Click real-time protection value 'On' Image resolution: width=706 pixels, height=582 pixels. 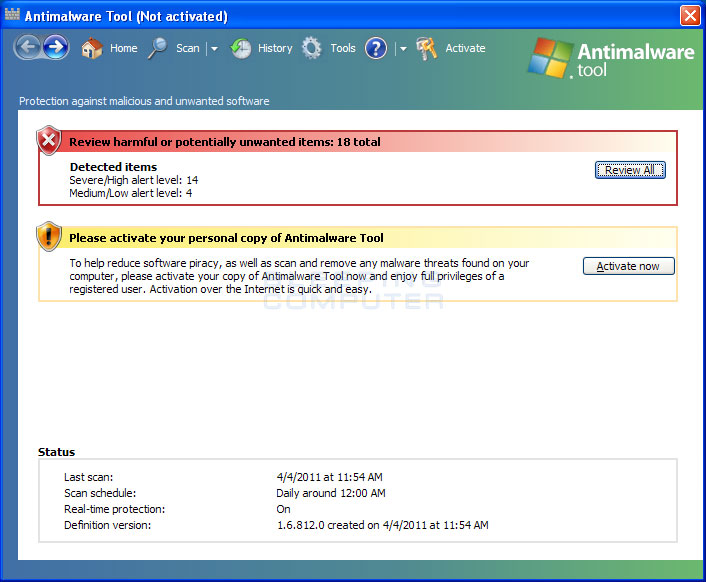(x=283, y=509)
